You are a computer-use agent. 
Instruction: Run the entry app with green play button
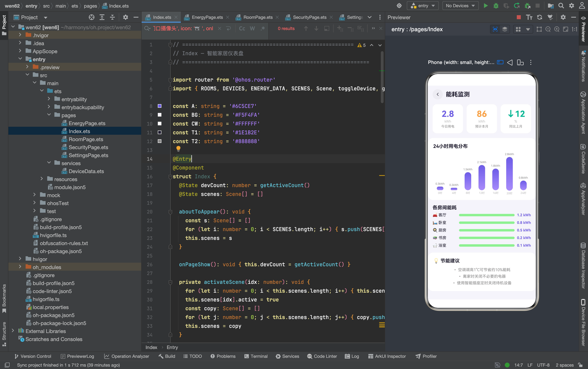point(486,6)
